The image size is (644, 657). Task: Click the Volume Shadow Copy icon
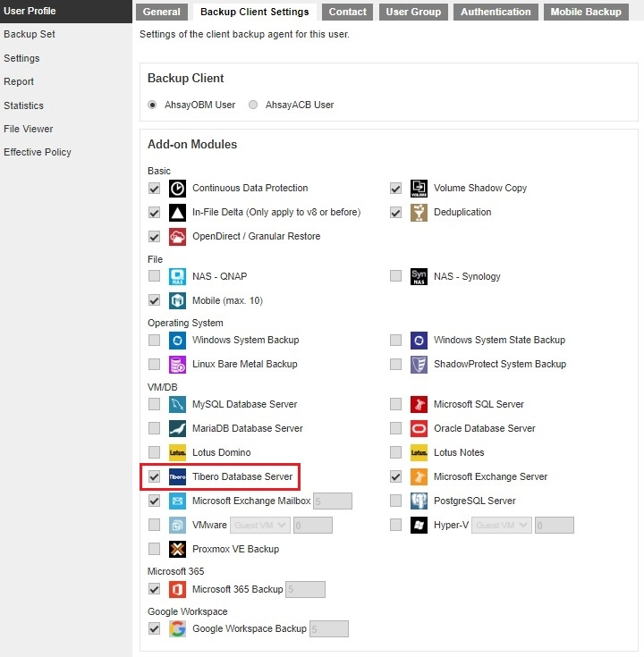(419, 189)
